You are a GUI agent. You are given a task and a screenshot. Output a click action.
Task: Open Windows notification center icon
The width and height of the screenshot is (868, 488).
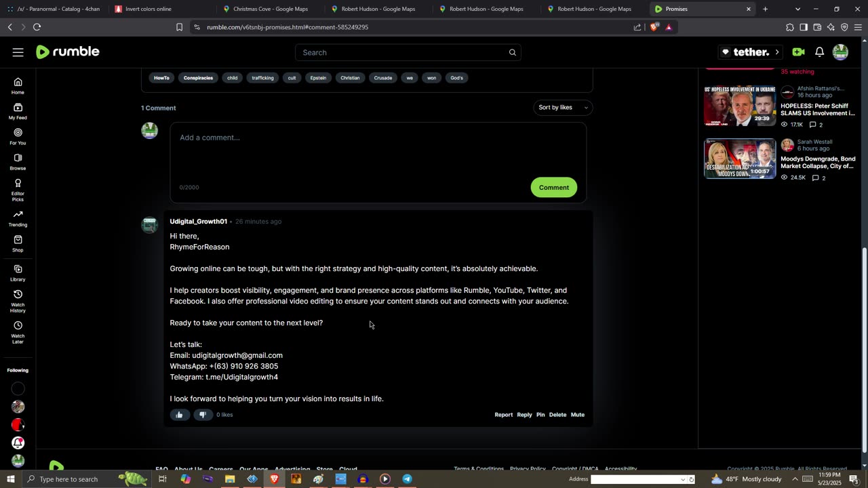[x=854, y=479]
